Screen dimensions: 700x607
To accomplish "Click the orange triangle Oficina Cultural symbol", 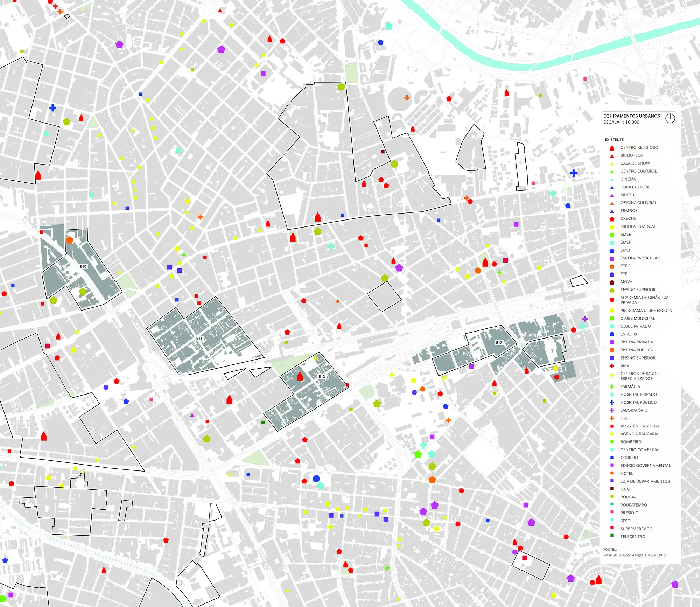I will pos(612,203).
